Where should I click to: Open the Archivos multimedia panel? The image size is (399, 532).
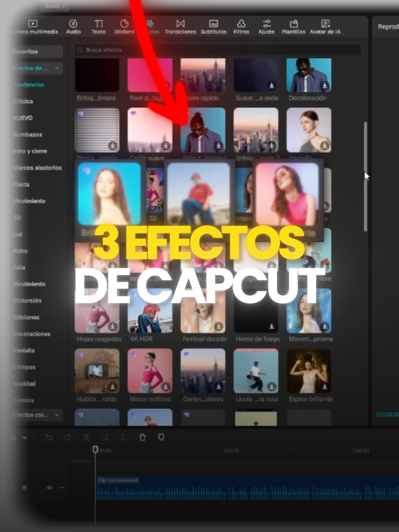(x=34, y=27)
